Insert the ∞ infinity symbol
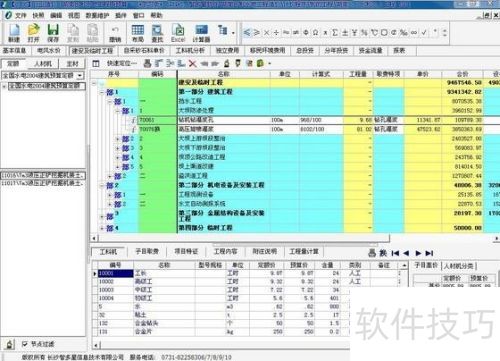Screen dimensions: 500x361 click(x=414, y=33)
